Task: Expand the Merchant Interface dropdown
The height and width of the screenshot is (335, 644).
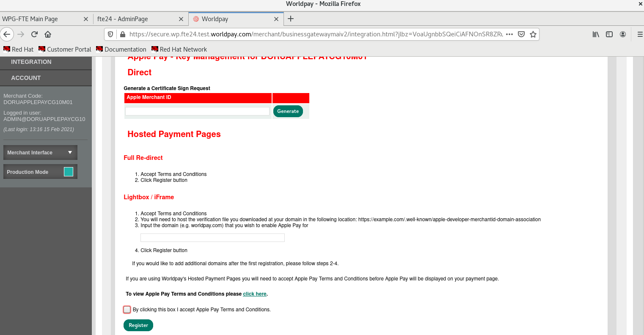Action: click(40, 152)
